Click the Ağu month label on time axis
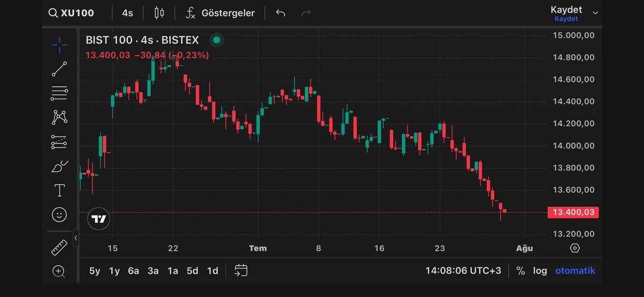This screenshot has height=297, width=644. [x=524, y=248]
